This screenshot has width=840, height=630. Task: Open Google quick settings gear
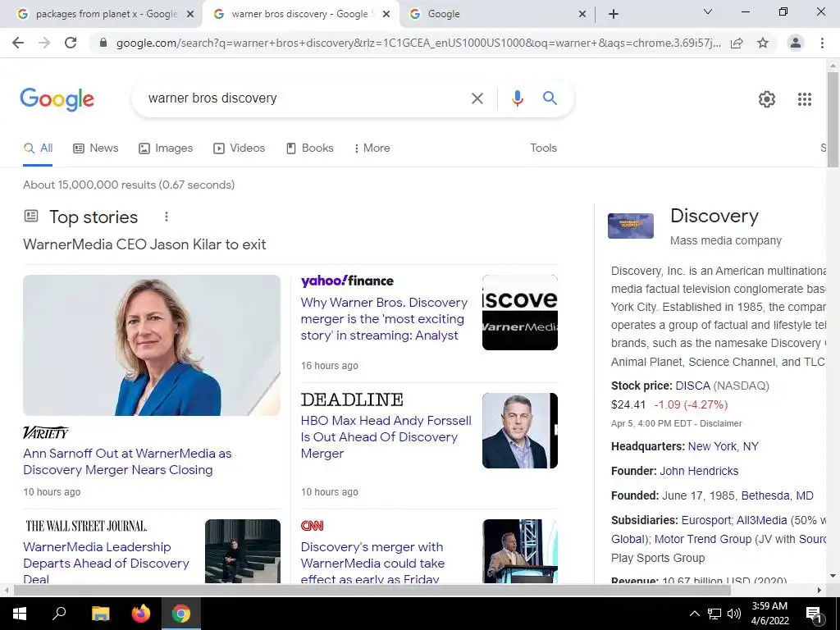(x=767, y=99)
